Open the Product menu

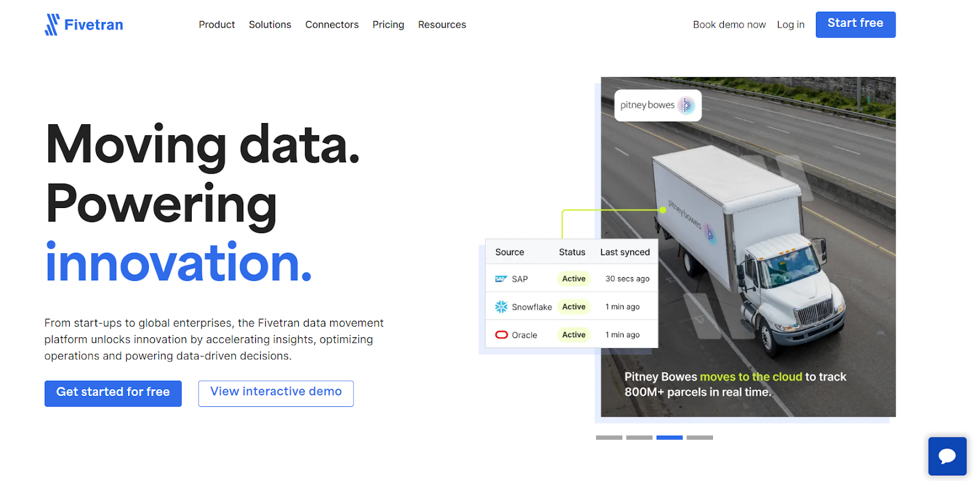[217, 24]
